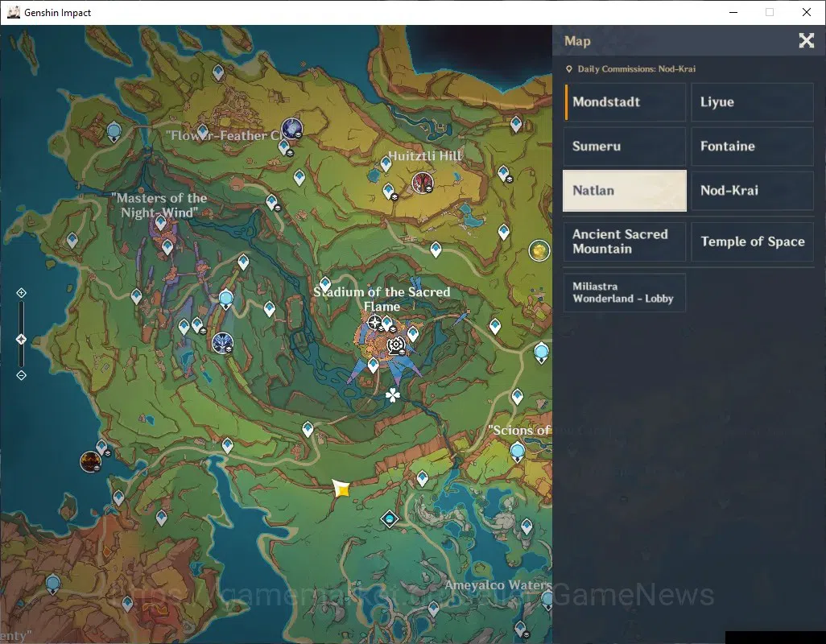
Task: Click the "Ameyalco Waters" map label
Action: (x=498, y=585)
